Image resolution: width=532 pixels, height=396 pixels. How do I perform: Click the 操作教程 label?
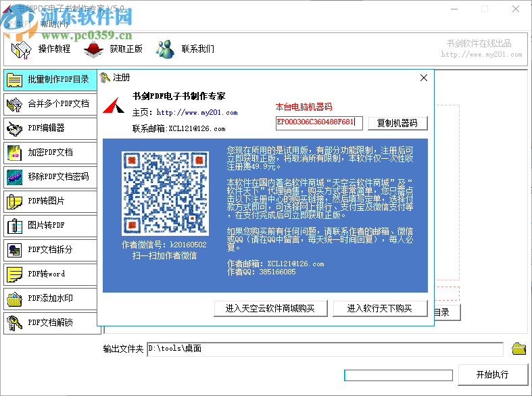(54, 49)
